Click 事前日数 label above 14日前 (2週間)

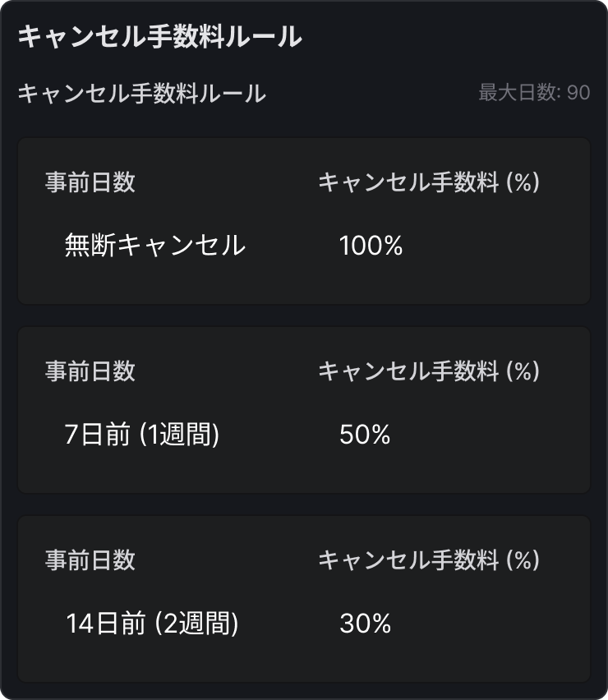click(x=90, y=560)
